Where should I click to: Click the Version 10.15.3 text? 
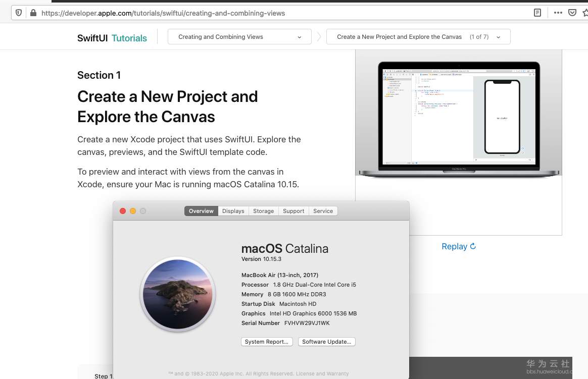(261, 259)
